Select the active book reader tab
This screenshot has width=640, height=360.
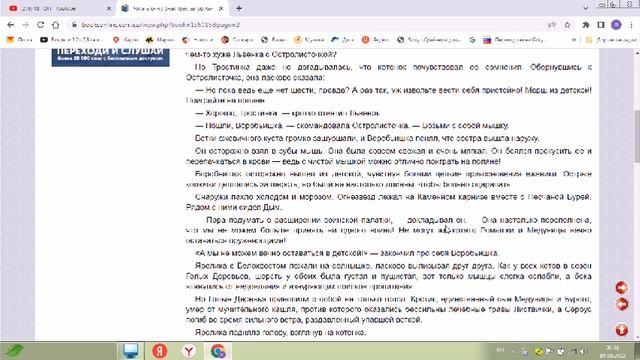(171, 8)
